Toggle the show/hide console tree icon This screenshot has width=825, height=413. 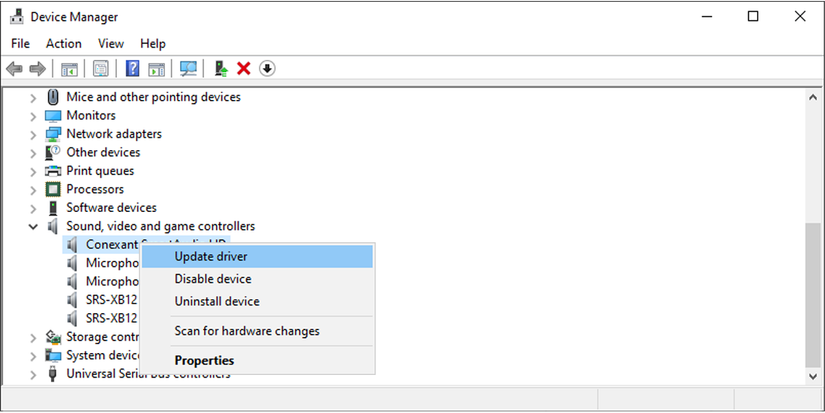click(x=69, y=68)
